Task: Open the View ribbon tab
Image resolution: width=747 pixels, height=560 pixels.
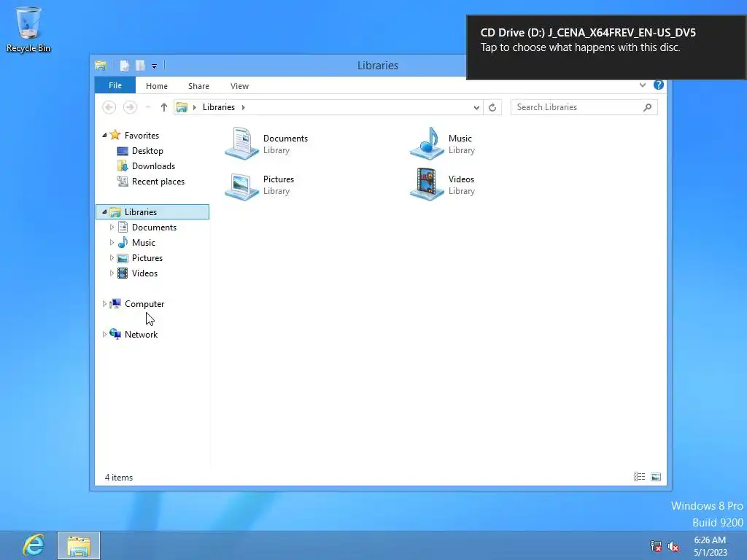Action: point(239,86)
